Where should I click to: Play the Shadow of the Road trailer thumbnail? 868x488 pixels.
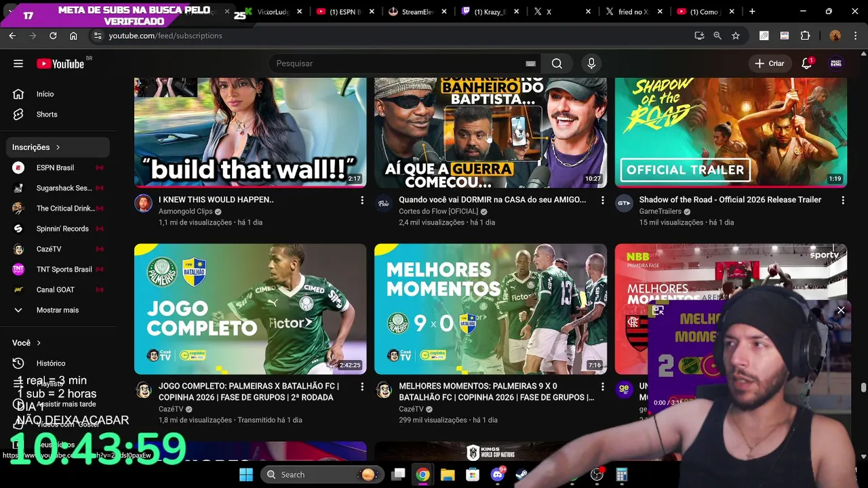tap(731, 133)
